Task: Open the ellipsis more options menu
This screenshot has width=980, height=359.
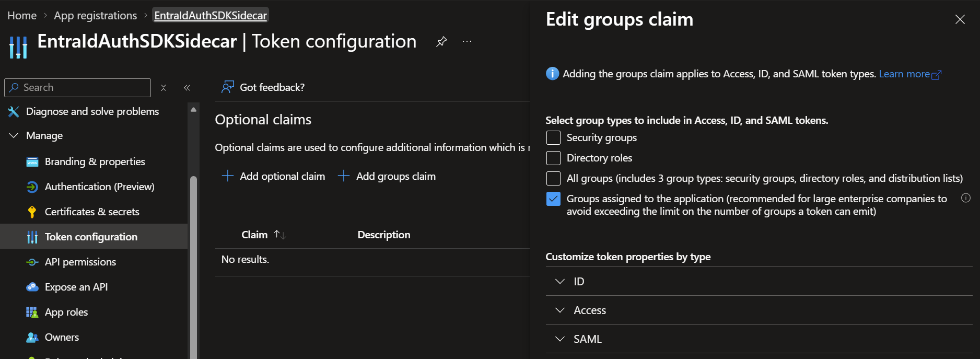Action: (467, 41)
